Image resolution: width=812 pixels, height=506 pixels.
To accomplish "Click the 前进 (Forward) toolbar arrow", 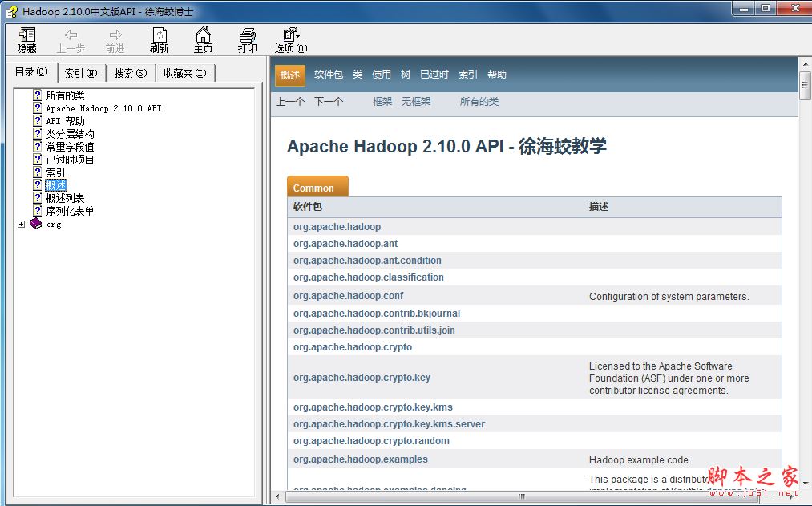I will pos(115,40).
